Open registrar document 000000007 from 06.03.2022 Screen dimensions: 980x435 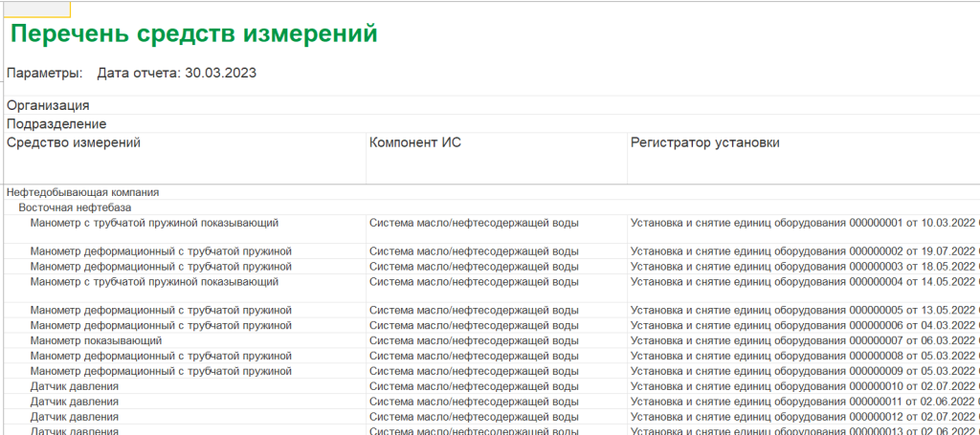(802, 340)
